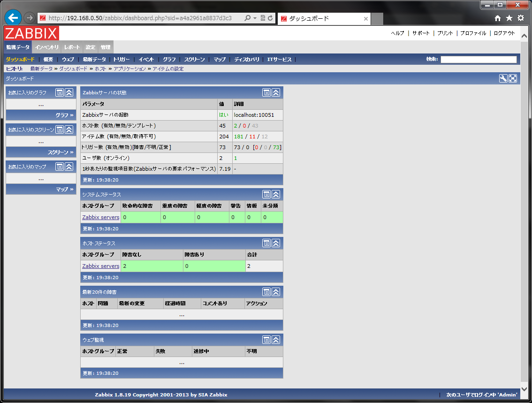Open new blank tab next to ダッシュボード
The height and width of the screenshot is (403, 532).
coord(377,19)
